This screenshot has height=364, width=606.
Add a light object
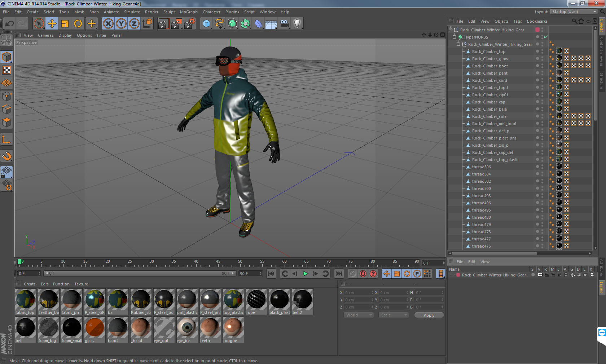click(297, 24)
